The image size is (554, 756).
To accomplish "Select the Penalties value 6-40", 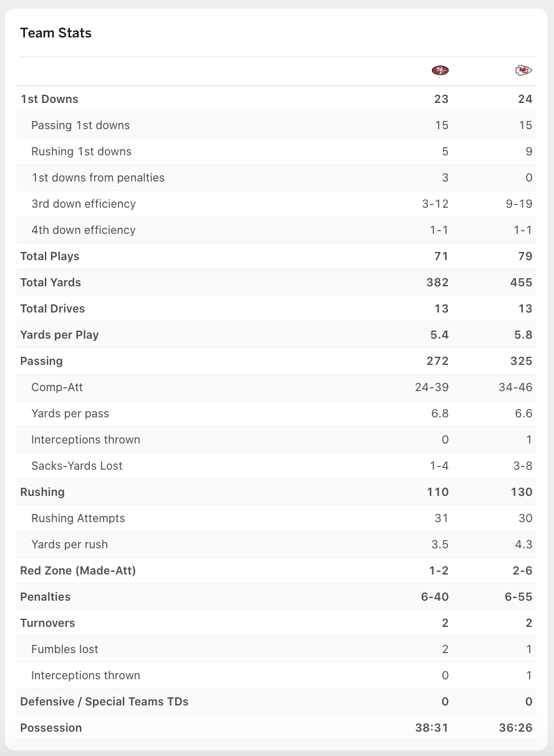I will point(434,597).
